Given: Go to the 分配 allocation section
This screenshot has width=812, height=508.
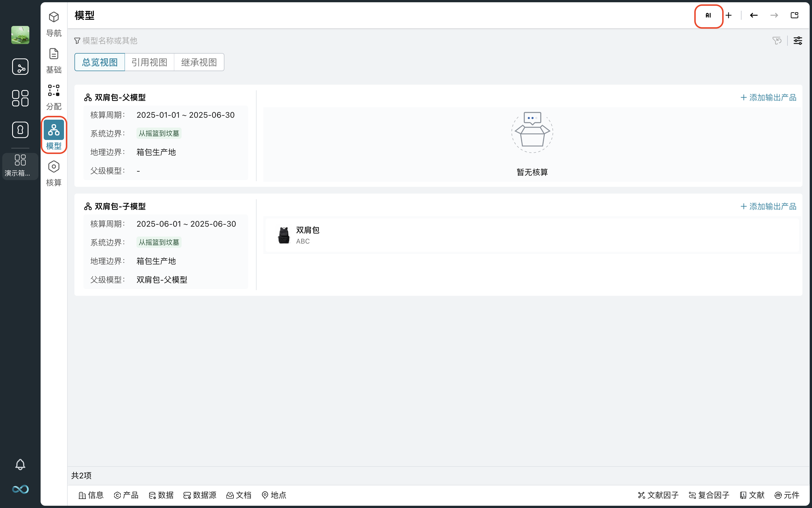Looking at the screenshot, I should point(54,97).
